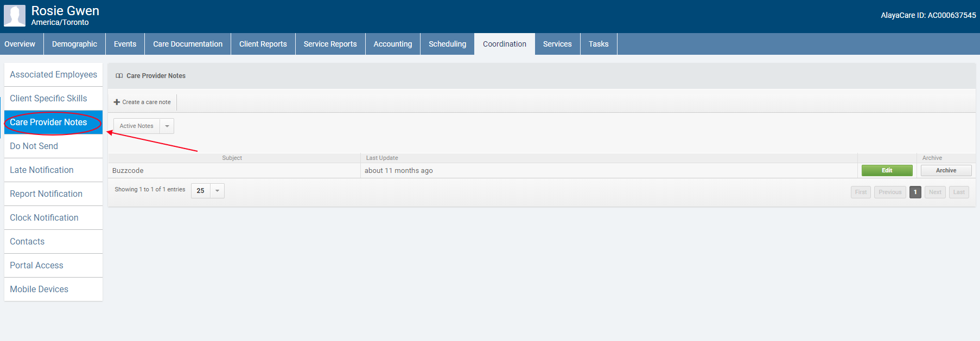
Task: Switch to the Scheduling tab
Action: tap(447, 44)
